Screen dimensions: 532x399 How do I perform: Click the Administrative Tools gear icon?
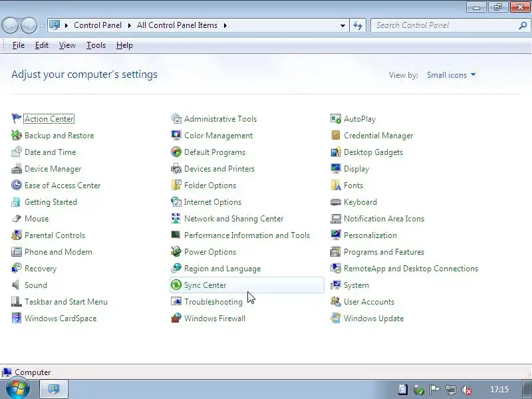[x=176, y=118]
